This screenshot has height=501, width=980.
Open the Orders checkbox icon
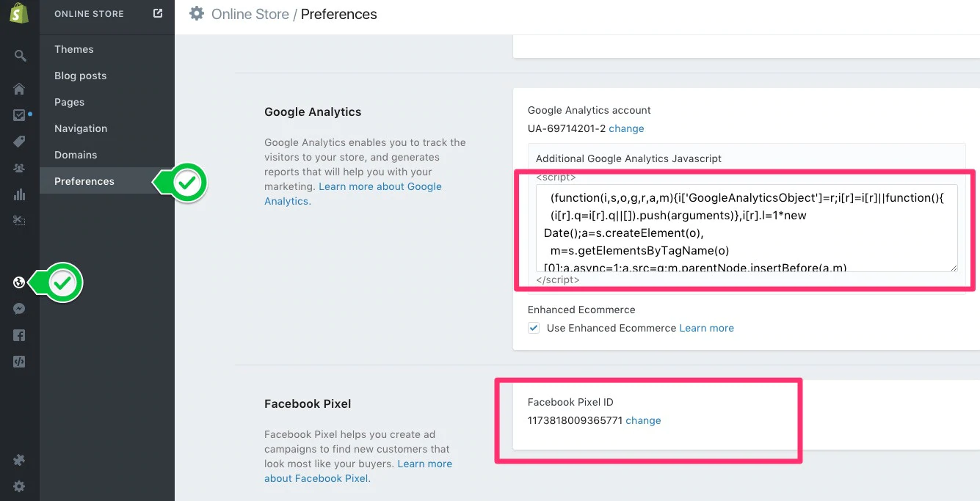point(19,115)
